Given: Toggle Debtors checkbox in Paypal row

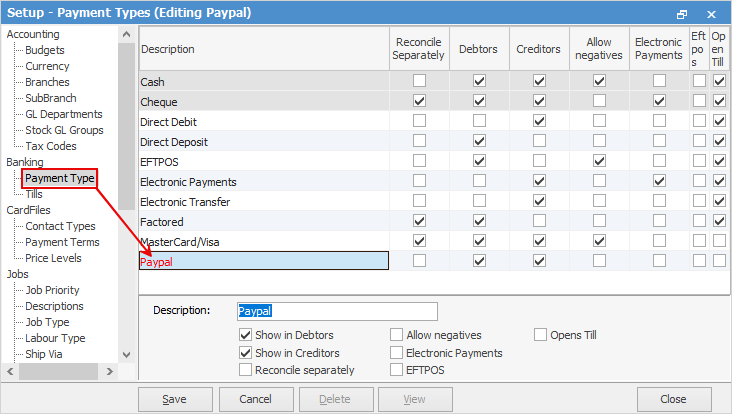Looking at the screenshot, I should 479,261.
